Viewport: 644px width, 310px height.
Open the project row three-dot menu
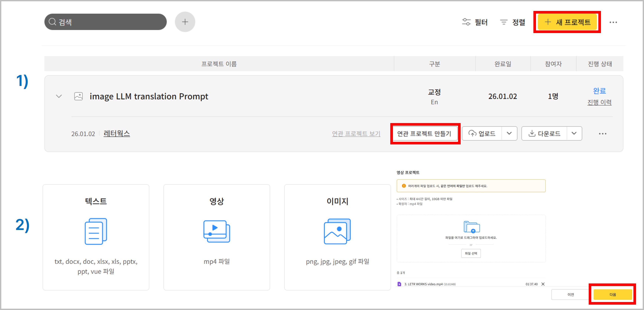pyautogui.click(x=602, y=134)
